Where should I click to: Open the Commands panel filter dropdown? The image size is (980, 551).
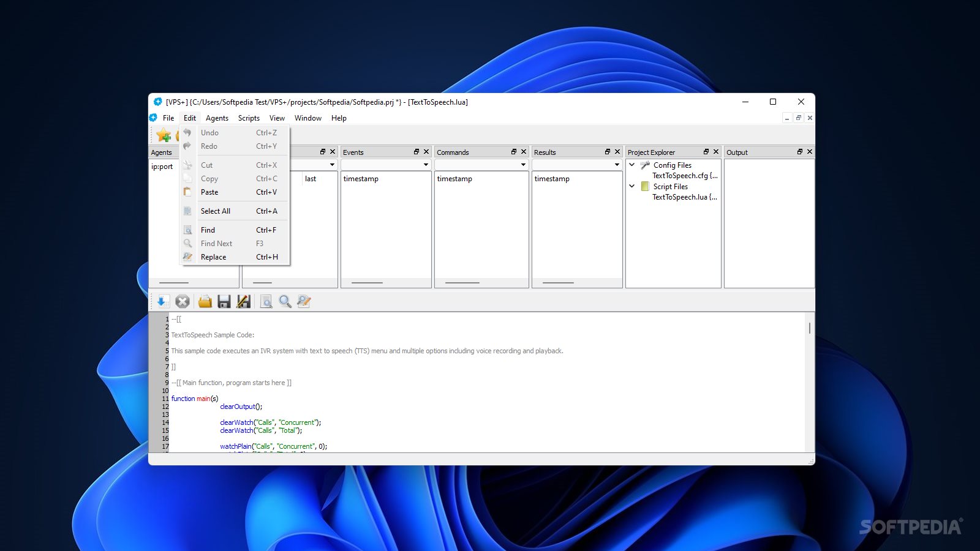(x=523, y=165)
